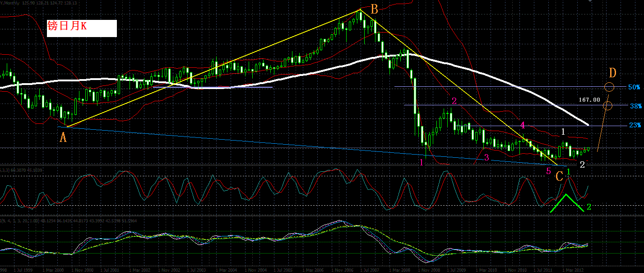The image size is (644, 273).
Task: Click the pink wave number 1
Action: click(x=421, y=162)
